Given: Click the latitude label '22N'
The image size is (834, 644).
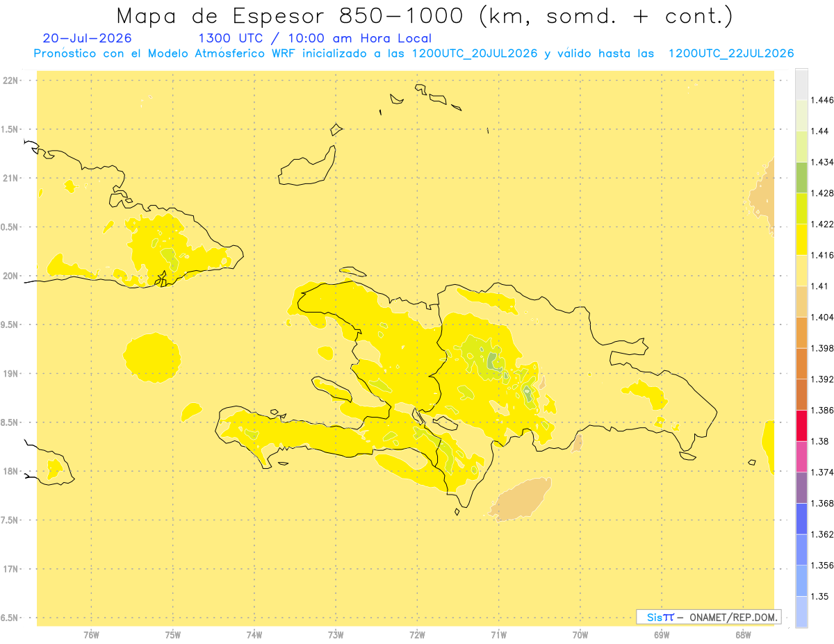Looking at the screenshot, I should click(x=12, y=81).
